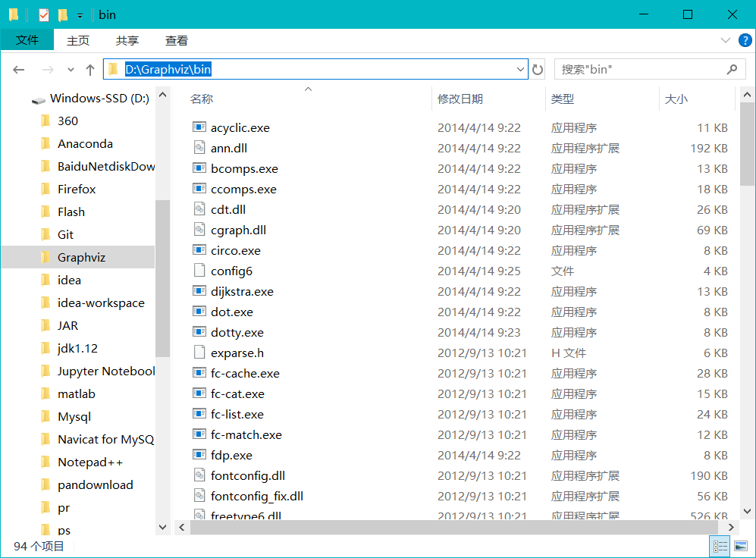This screenshot has height=558, width=756.
Task: Select the fc-match.exe file name
Action: (x=246, y=434)
